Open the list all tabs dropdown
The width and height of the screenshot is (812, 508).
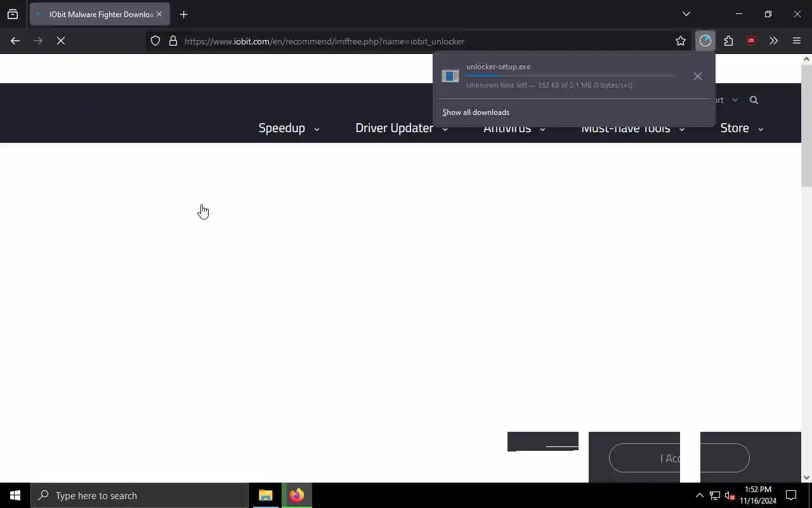(x=686, y=14)
